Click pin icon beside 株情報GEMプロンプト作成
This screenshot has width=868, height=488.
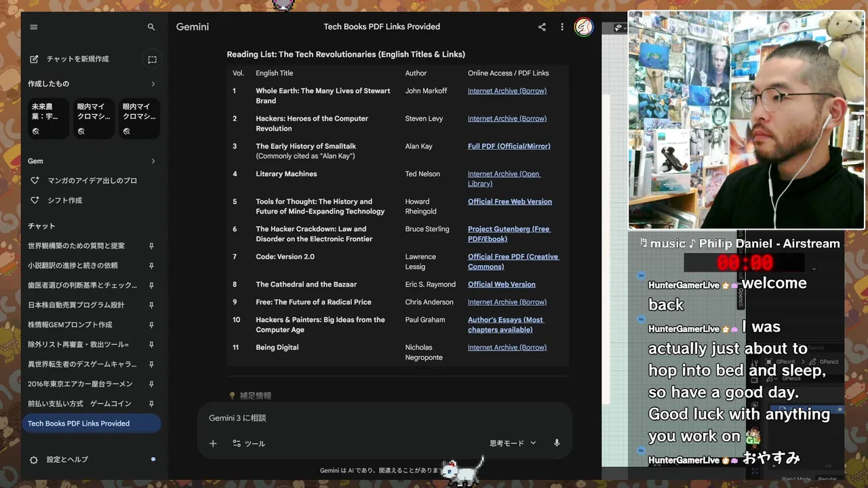(x=151, y=325)
